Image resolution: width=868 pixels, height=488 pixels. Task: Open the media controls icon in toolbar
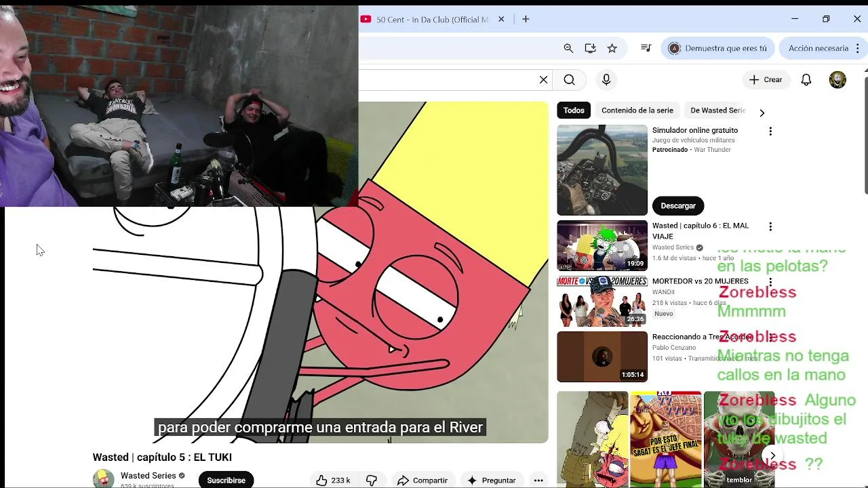pos(646,48)
